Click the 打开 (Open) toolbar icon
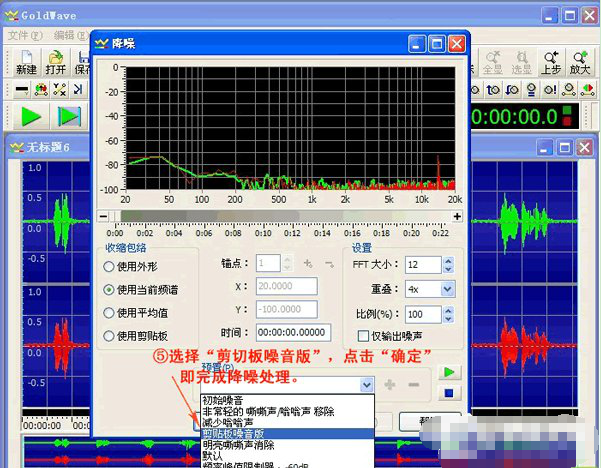601x468 pixels. [x=56, y=62]
